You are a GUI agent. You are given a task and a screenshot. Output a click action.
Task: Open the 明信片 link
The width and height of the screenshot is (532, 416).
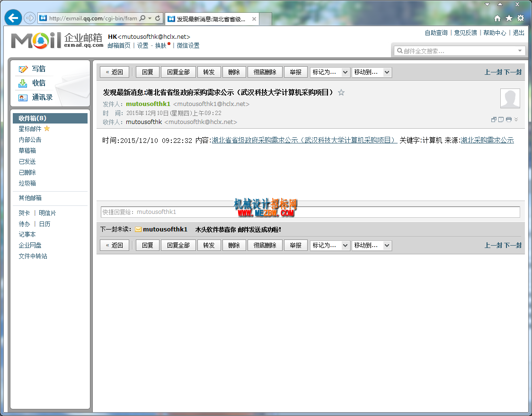pos(47,213)
